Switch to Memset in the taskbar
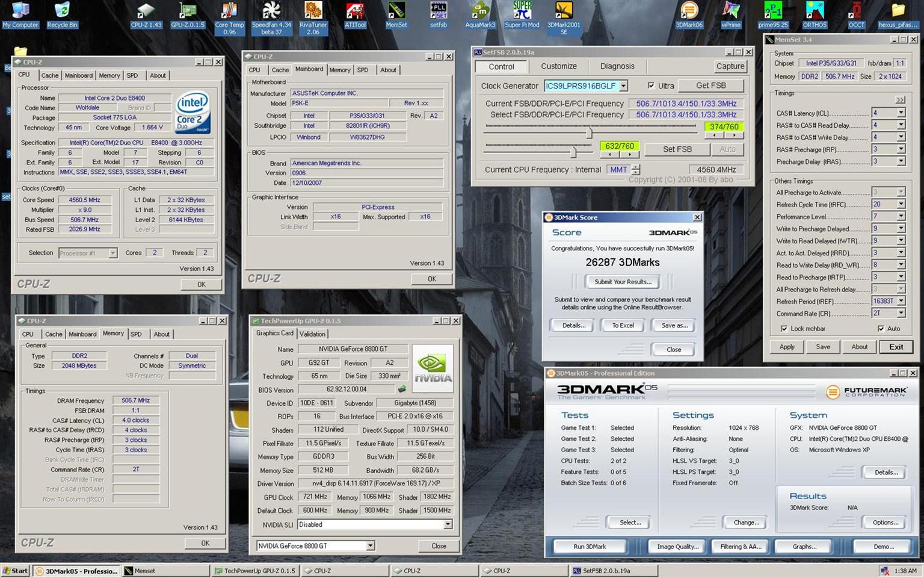The width and height of the screenshot is (924, 578). 165,571
